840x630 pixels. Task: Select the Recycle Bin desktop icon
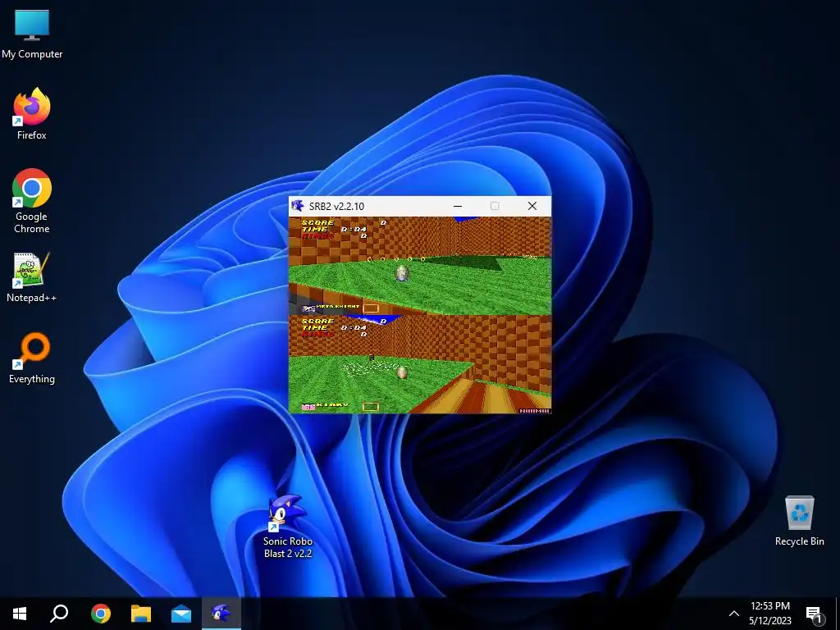(799, 521)
